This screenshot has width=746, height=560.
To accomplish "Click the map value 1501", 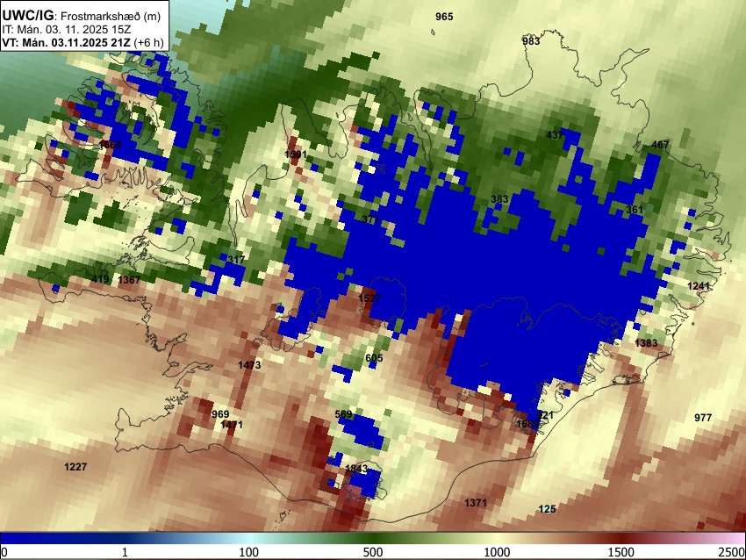I will [296, 154].
